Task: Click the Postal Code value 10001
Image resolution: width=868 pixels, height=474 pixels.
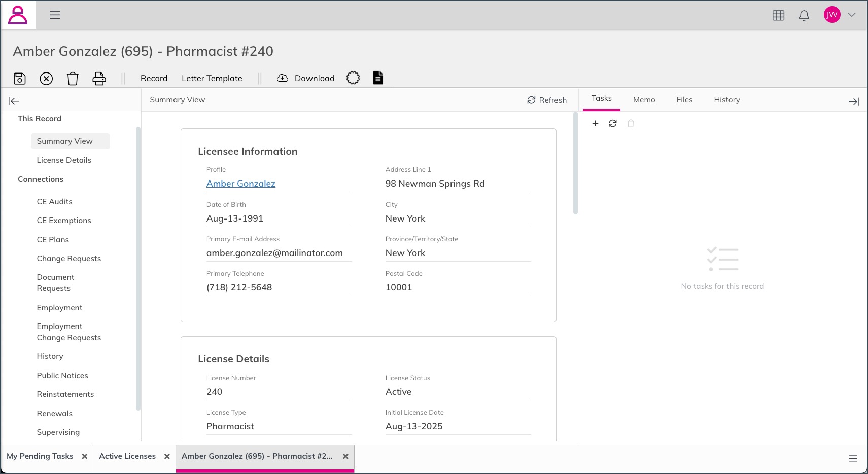Action: [x=399, y=287]
